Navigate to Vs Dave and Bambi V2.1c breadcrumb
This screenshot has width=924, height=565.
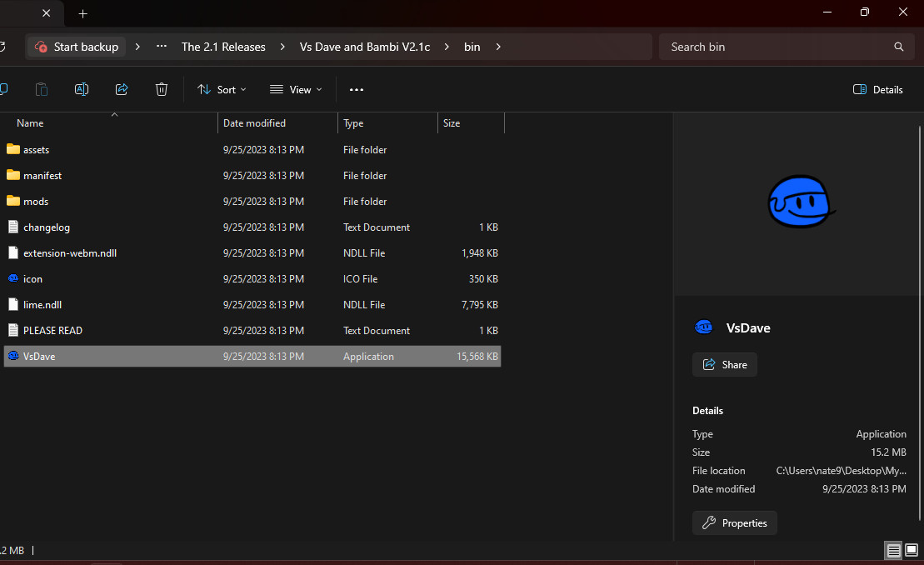[365, 47]
